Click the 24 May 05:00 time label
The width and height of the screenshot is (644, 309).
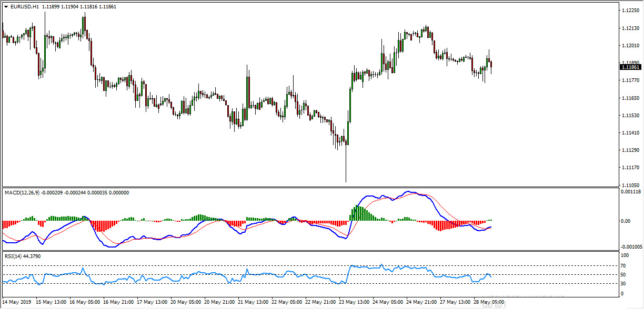coord(389,302)
